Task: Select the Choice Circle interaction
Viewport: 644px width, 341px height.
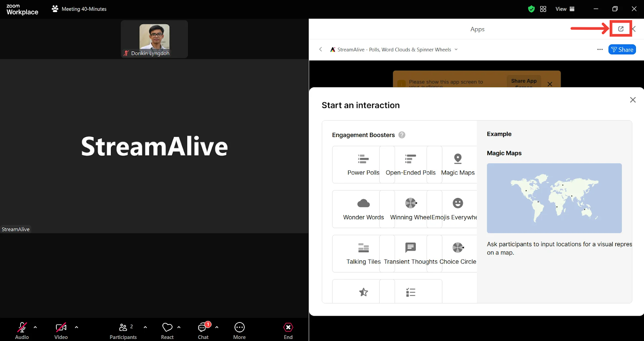Action: pos(458,254)
